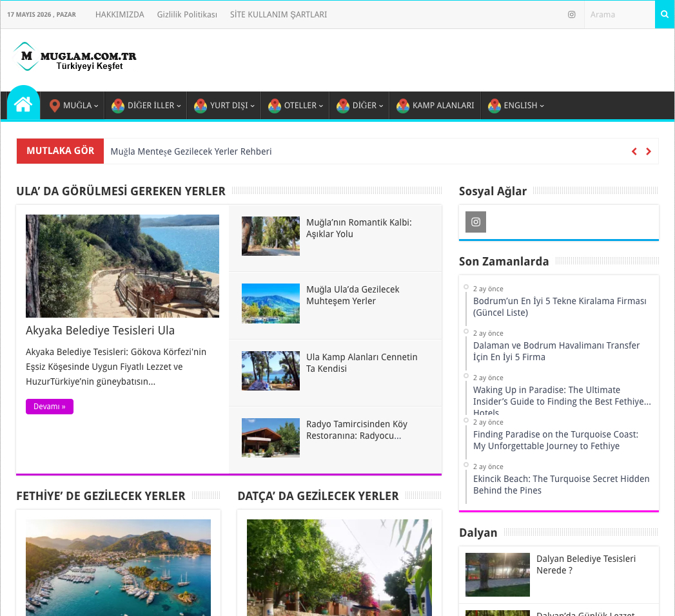Click the pin icon beside OTELLER
The height and width of the screenshot is (616, 675).
274,106
